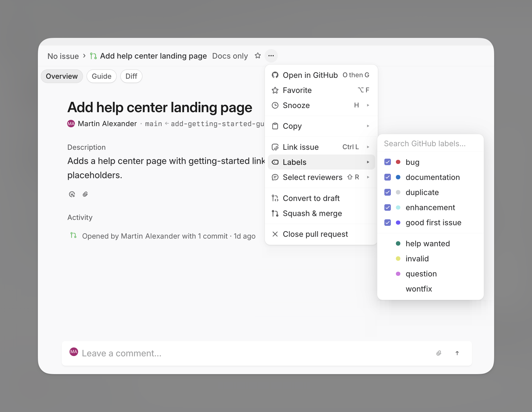Expand the Copy submenu arrow

[x=368, y=126]
